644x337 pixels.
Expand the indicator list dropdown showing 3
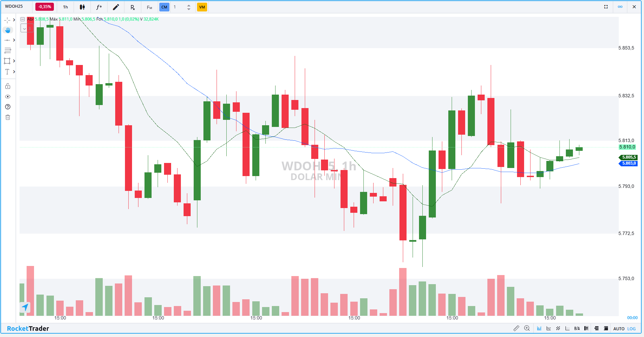[x=24, y=29]
